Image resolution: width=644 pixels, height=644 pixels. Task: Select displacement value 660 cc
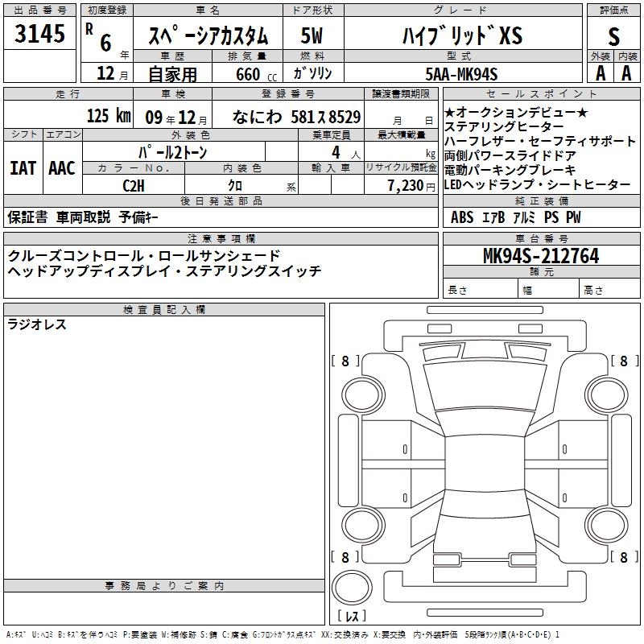[256, 75]
